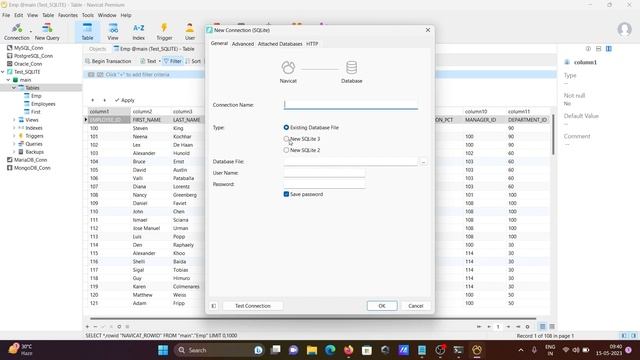Screen dimensions: 640x360
Task: Select Employees table in tree
Action: [43, 104]
